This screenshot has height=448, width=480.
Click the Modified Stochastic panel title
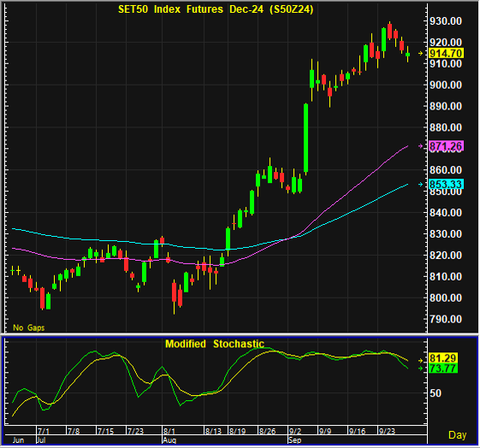(215, 344)
